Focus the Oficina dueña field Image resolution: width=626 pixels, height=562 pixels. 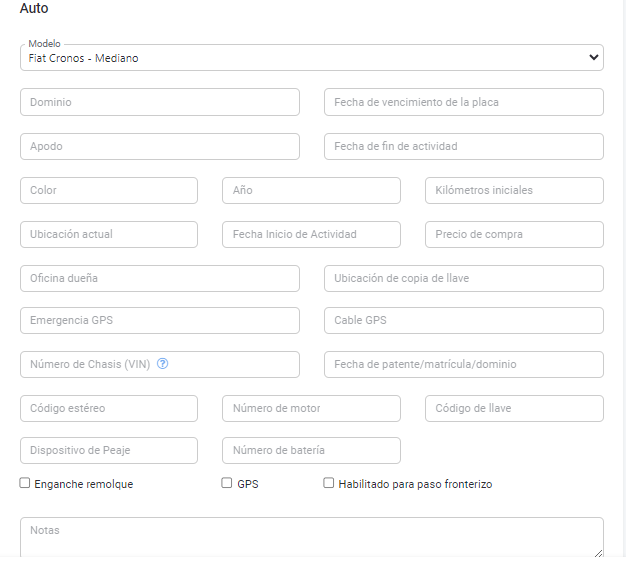159,278
